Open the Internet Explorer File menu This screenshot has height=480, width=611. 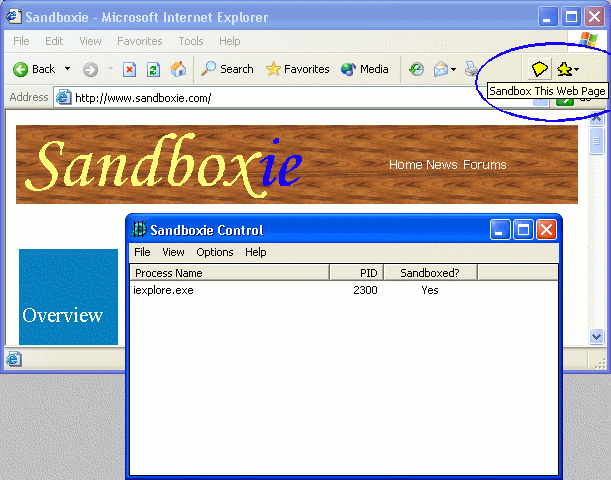click(x=21, y=41)
